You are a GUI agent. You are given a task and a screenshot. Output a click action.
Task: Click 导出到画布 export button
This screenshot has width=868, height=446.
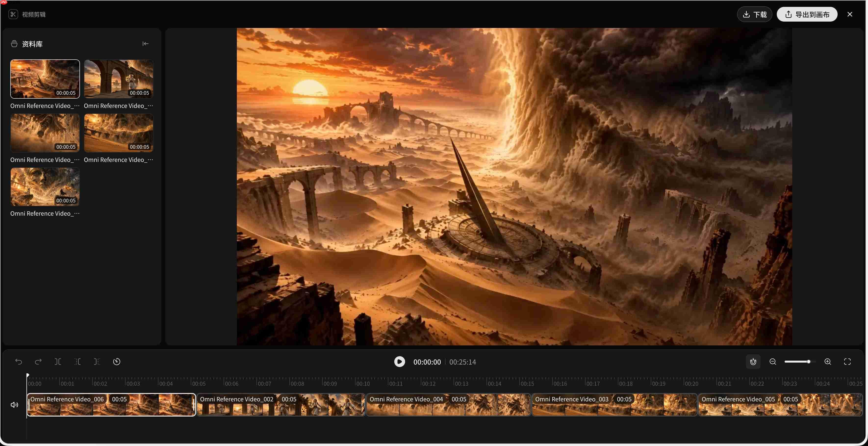pos(807,14)
